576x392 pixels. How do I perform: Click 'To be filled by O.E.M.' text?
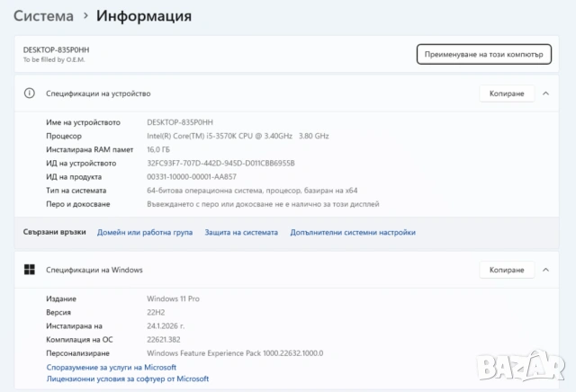click(x=54, y=59)
